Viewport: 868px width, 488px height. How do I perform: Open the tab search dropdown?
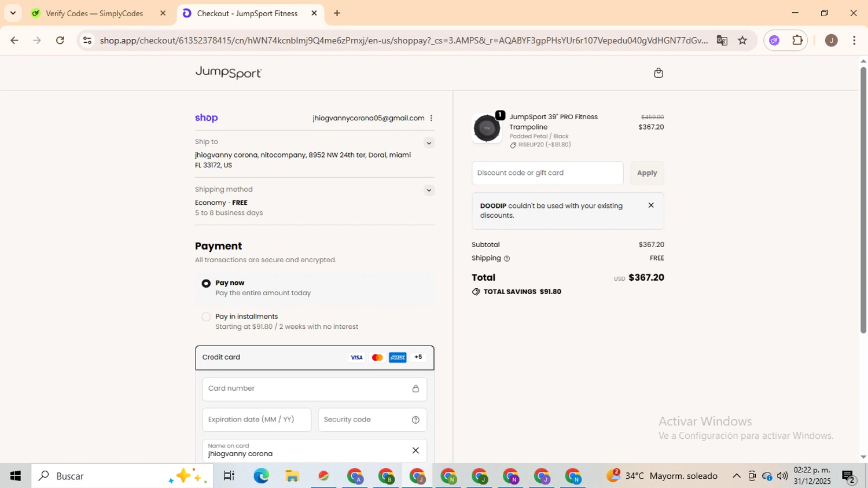coord(13,13)
